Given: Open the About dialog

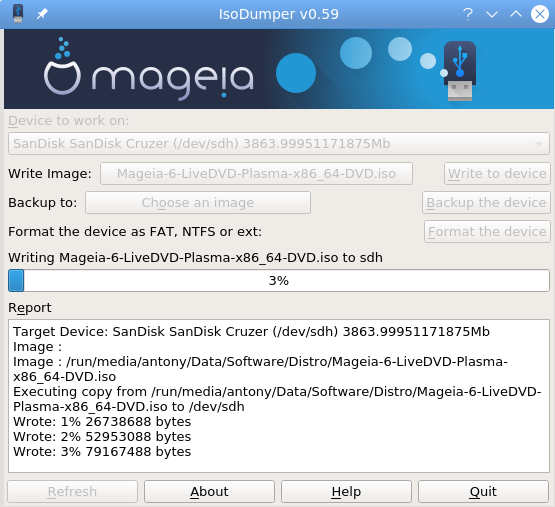Looking at the screenshot, I should [x=209, y=491].
